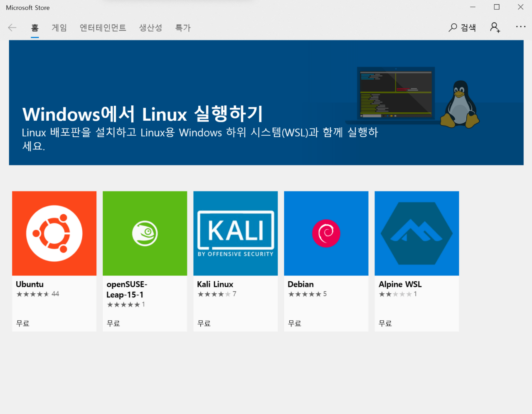Click the Kali Linux title
532x414 pixels.
point(215,284)
